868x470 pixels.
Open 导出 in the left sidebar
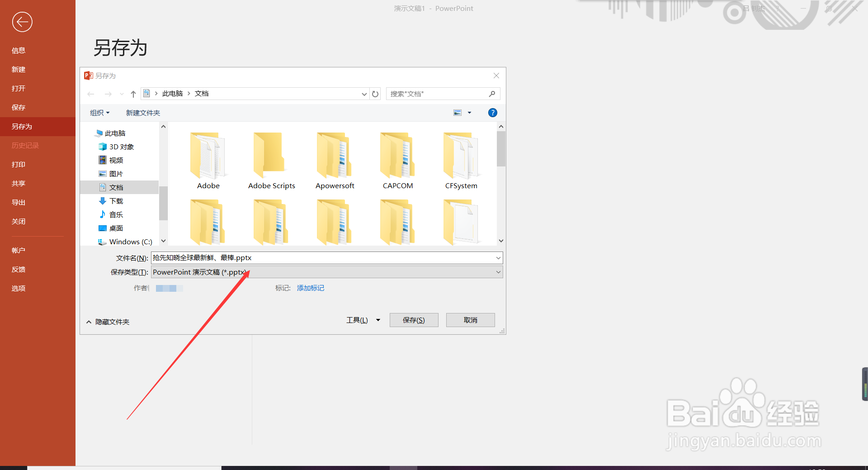click(19, 202)
